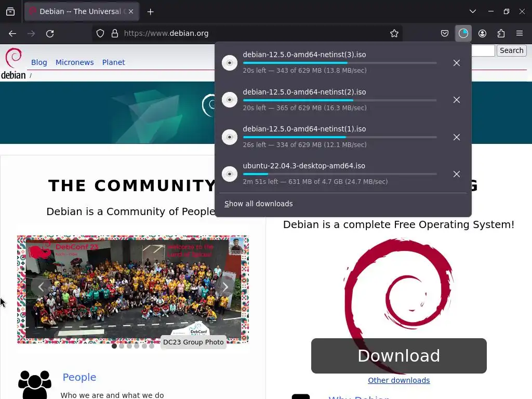Click file icon of netinst(1).iso
532x399 pixels.
pyautogui.click(x=229, y=137)
